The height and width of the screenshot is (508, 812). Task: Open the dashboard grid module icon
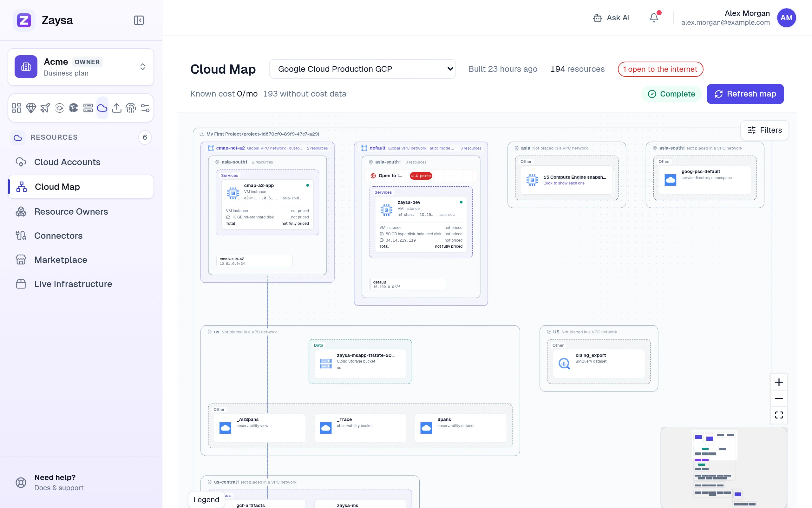[16, 108]
